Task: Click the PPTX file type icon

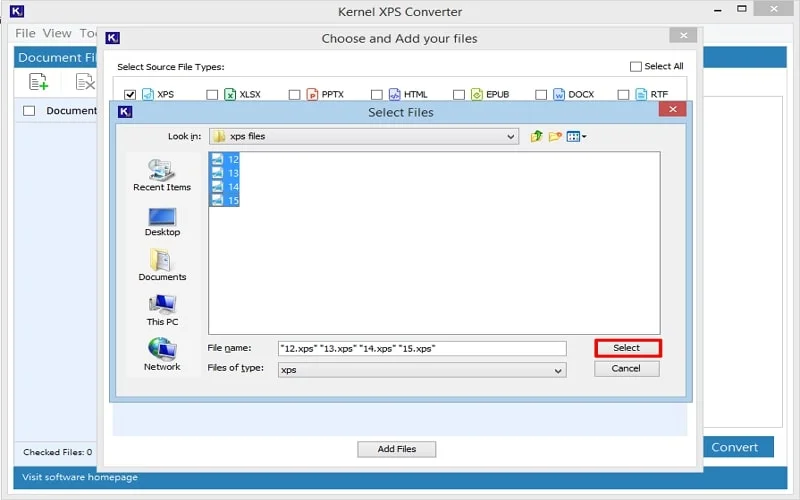Action: (312, 94)
